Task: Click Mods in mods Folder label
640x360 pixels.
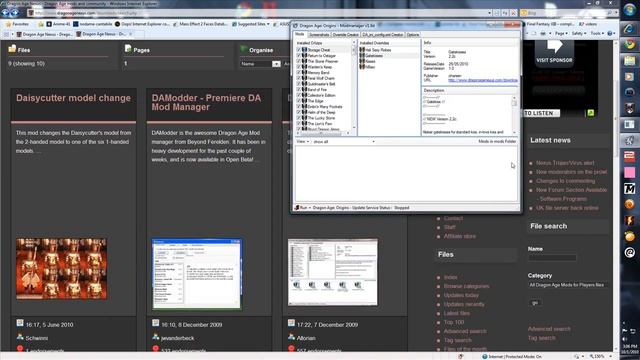Action: pyautogui.click(x=497, y=141)
